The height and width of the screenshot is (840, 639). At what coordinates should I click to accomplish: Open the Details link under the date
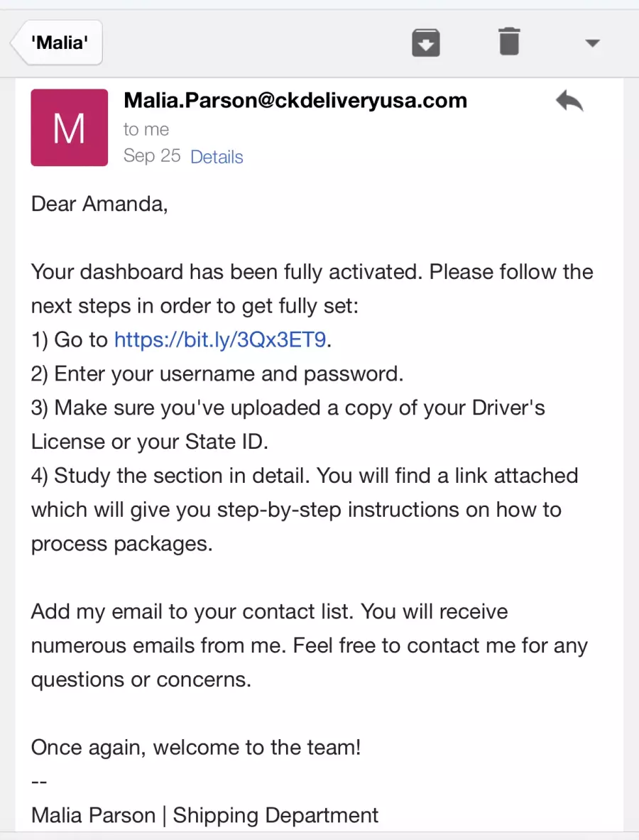(x=217, y=156)
